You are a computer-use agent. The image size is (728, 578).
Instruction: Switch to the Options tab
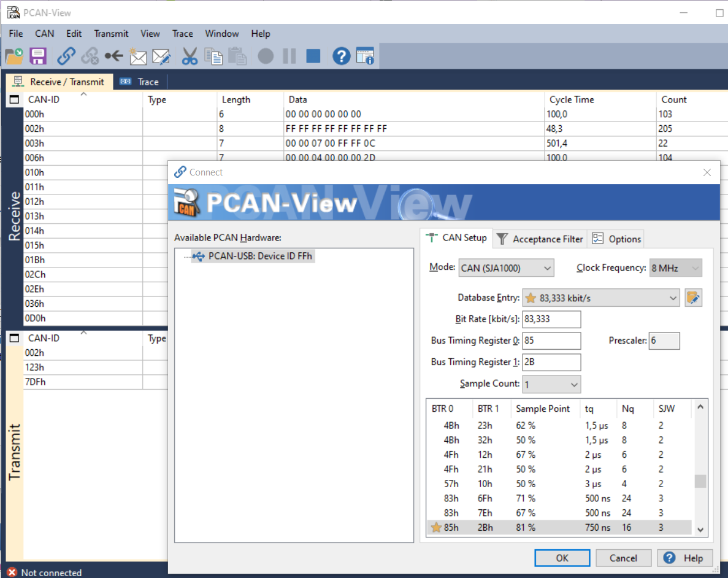click(617, 239)
